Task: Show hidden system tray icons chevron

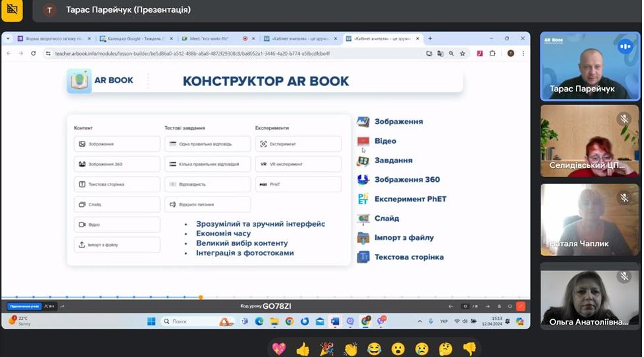Action: [420, 321]
